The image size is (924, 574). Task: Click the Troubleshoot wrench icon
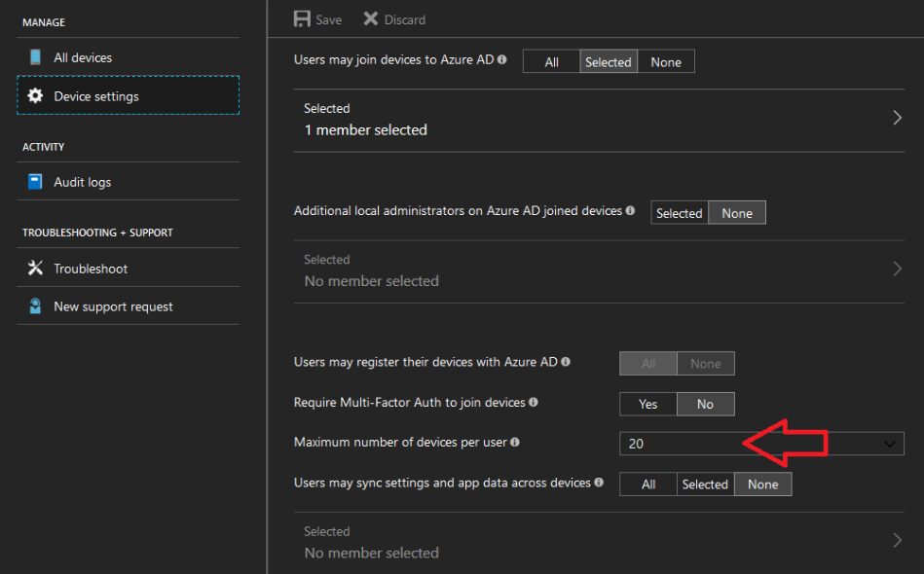pyautogui.click(x=35, y=268)
